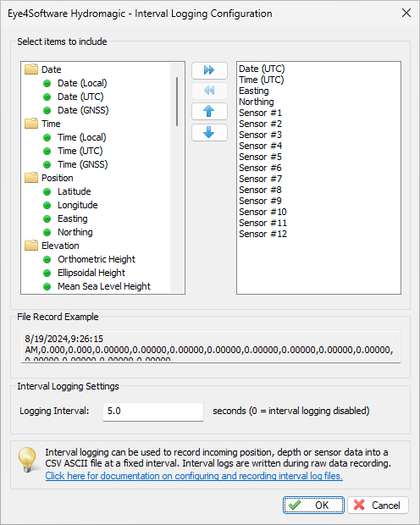The image size is (420, 525).
Task: Select Orthometric Height in the tree
Action: pos(97,259)
